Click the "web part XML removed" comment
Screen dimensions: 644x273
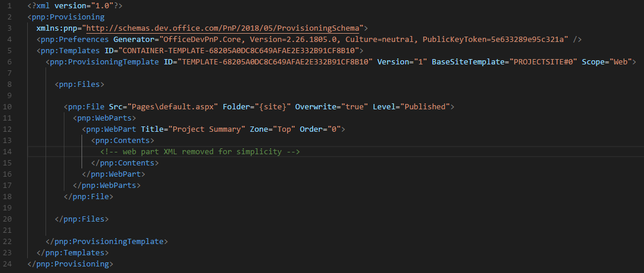tap(200, 152)
